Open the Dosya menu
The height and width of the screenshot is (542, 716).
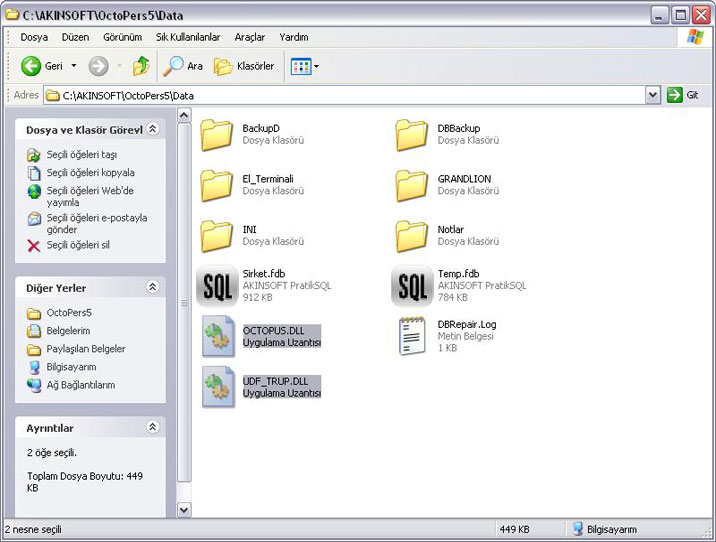(34, 37)
